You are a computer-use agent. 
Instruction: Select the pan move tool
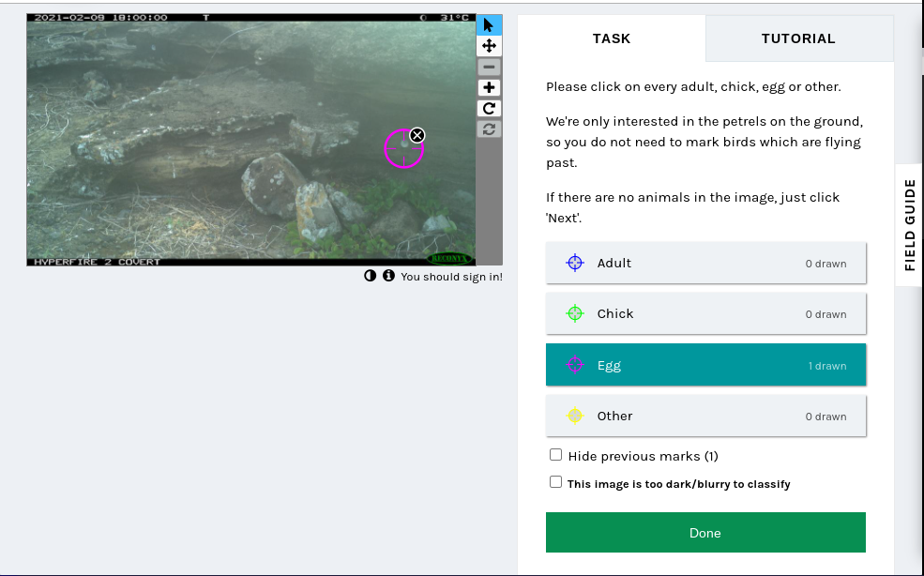coord(489,46)
